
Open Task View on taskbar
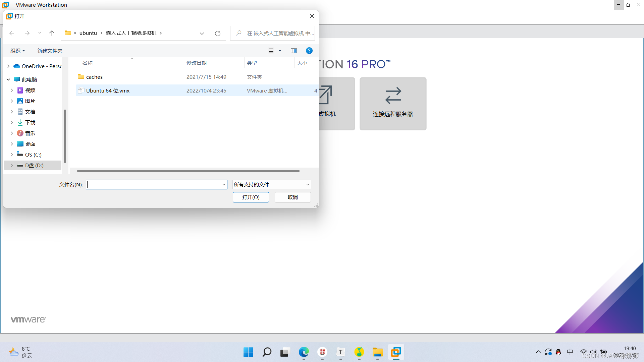[284, 352]
